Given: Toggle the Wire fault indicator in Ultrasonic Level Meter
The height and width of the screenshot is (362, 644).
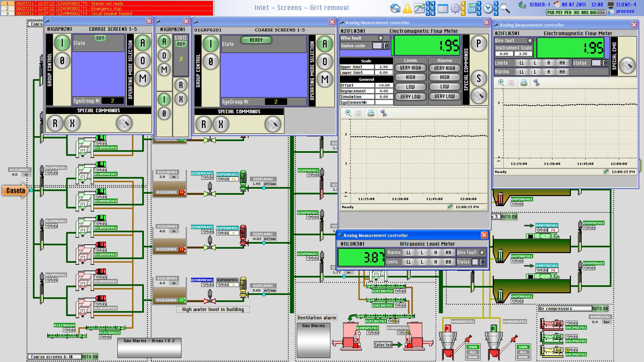Looking at the screenshot, I should pos(482,252).
